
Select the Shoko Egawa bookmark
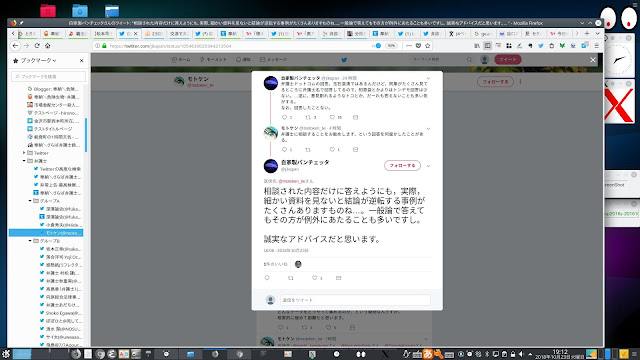(x=61, y=313)
